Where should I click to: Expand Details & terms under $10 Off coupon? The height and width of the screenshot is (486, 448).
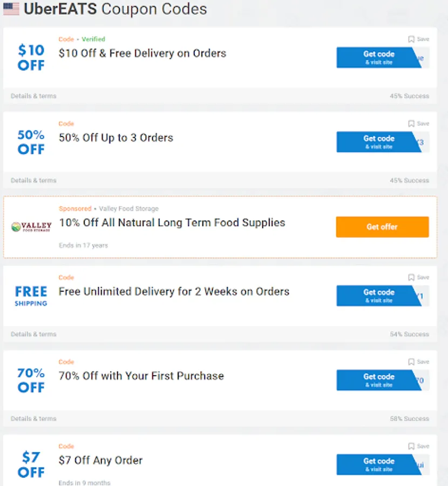[33, 96]
